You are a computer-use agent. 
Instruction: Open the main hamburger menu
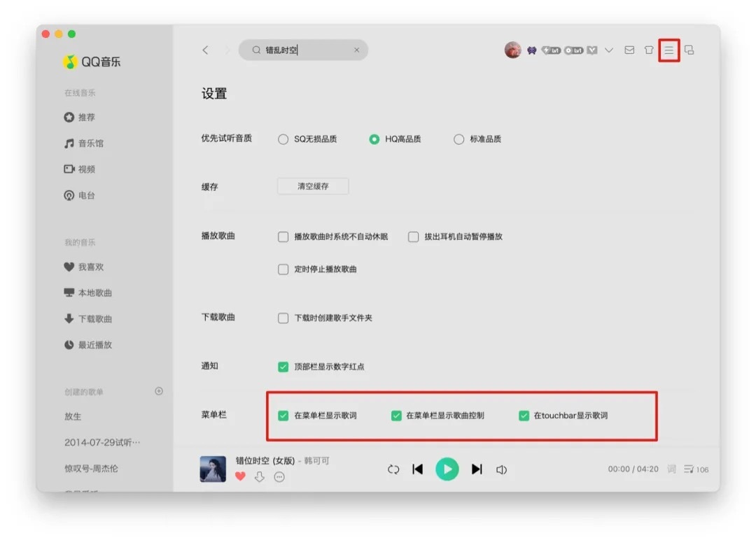click(669, 50)
